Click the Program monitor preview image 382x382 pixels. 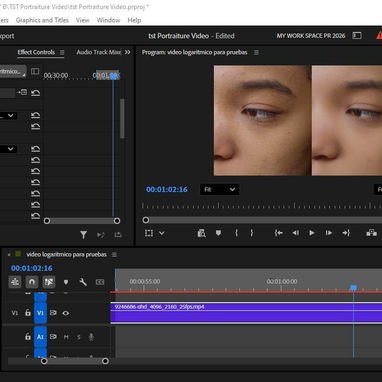tap(298, 120)
